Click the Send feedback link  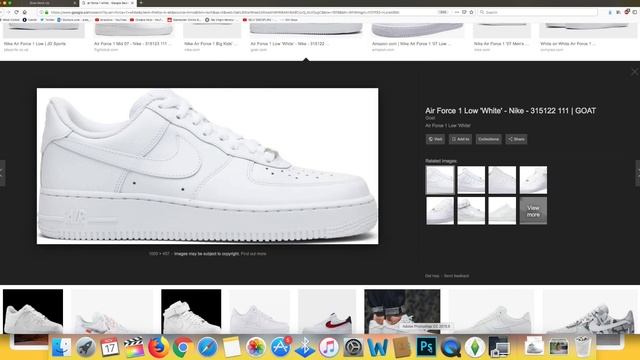point(456,276)
